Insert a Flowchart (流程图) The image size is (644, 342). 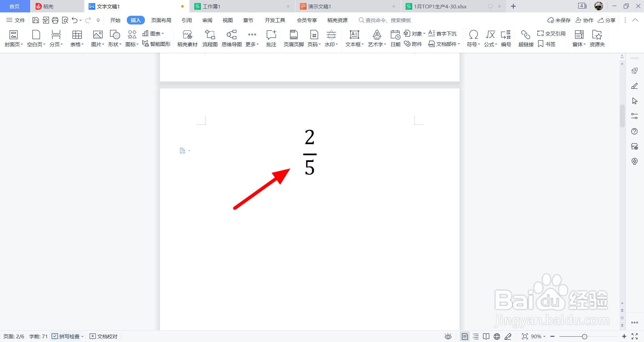(x=210, y=38)
